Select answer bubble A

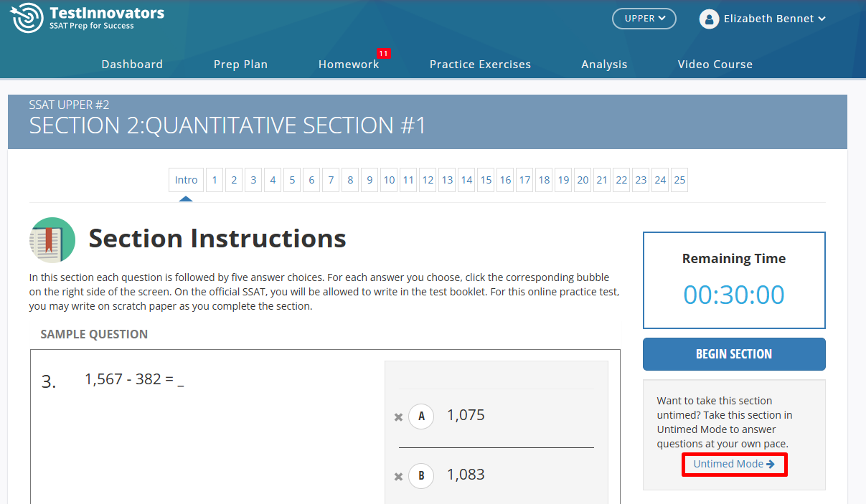421,416
